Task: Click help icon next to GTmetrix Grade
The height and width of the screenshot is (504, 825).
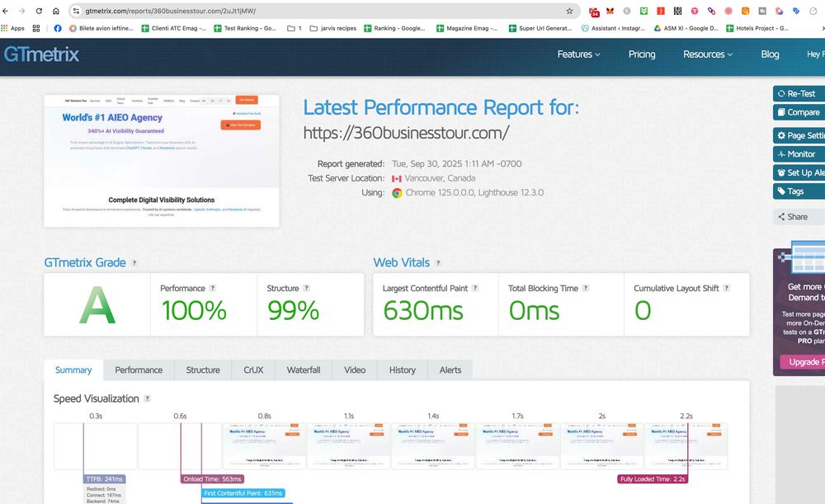Action: [134, 263]
